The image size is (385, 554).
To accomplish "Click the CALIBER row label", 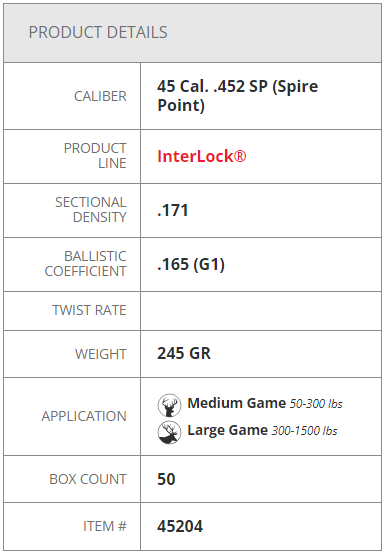I will [100, 96].
